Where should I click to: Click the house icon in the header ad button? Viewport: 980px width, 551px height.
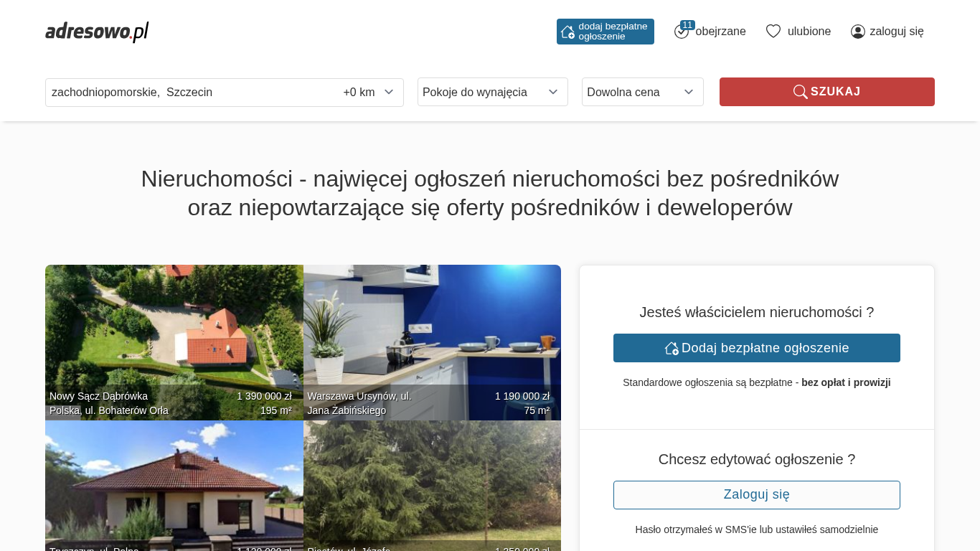(x=567, y=32)
